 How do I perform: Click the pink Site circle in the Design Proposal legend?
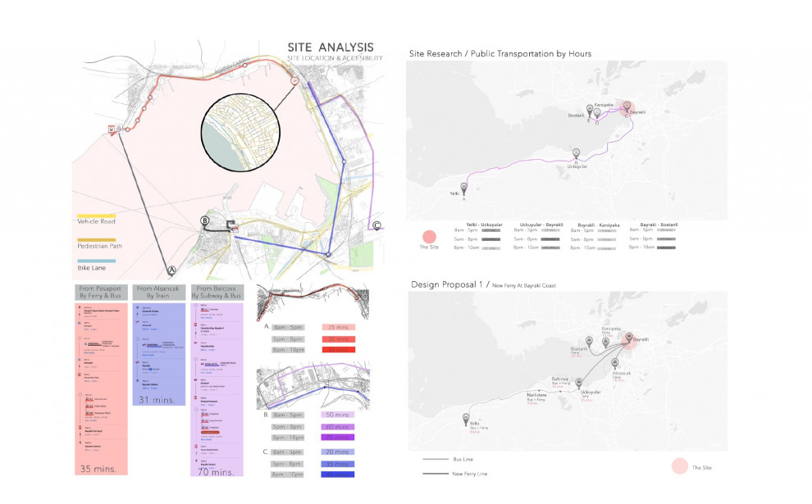coord(679,466)
